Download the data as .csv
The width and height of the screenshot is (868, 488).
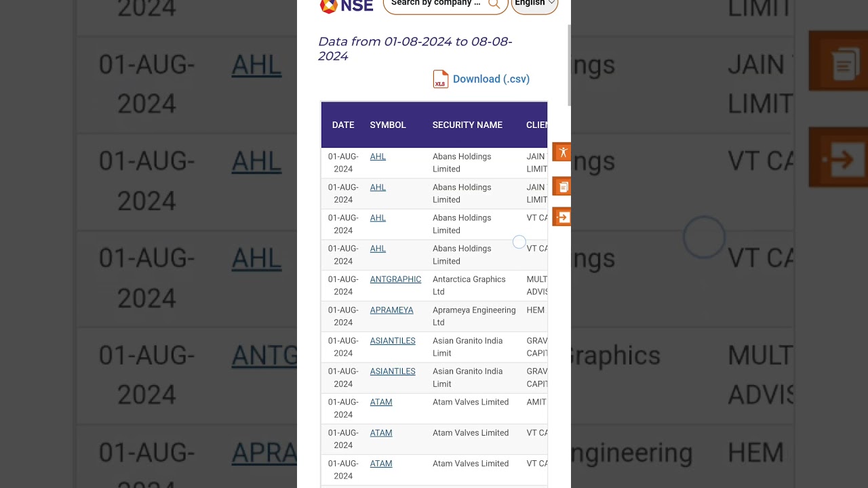pyautogui.click(x=491, y=79)
